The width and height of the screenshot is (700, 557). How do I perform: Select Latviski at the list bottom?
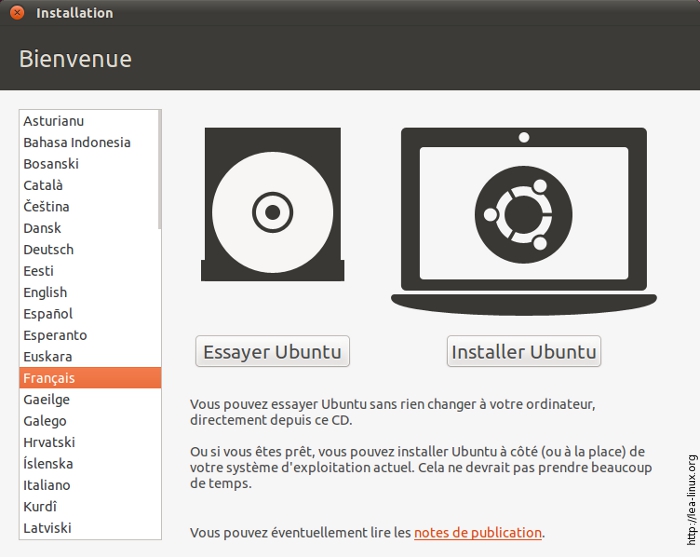pos(47,527)
